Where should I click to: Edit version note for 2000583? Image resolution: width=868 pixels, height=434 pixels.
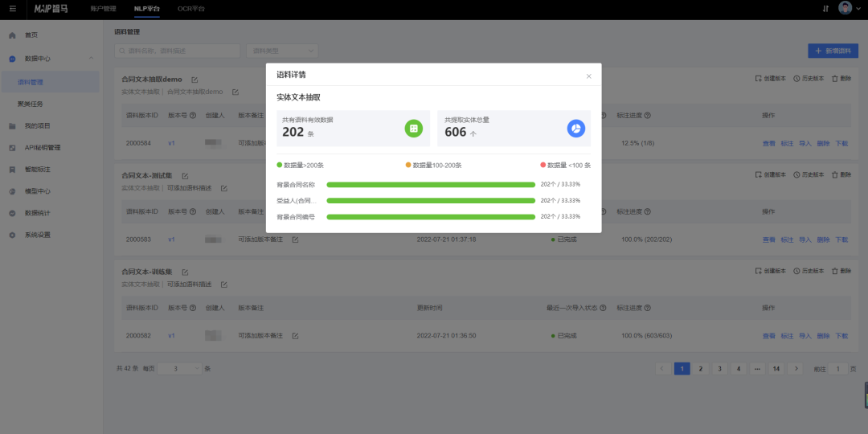pyautogui.click(x=295, y=240)
